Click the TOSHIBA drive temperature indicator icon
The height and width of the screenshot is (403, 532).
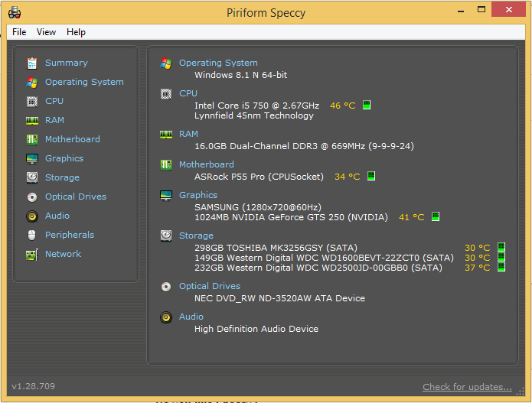(501, 247)
